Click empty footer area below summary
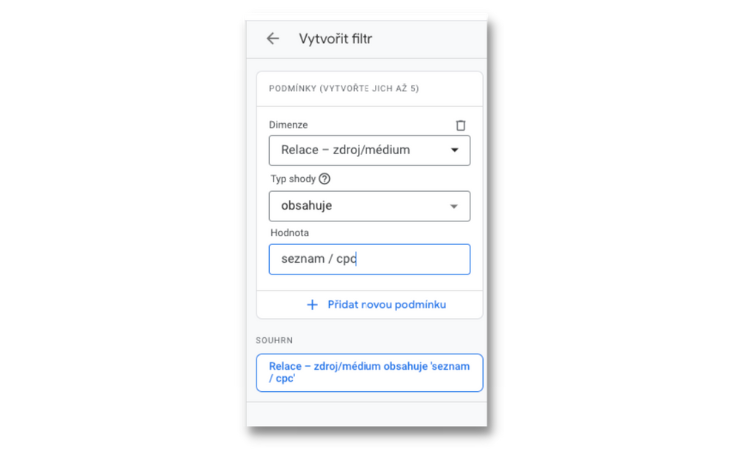Image resolution: width=740 pixels, height=450 pixels. 367,414
